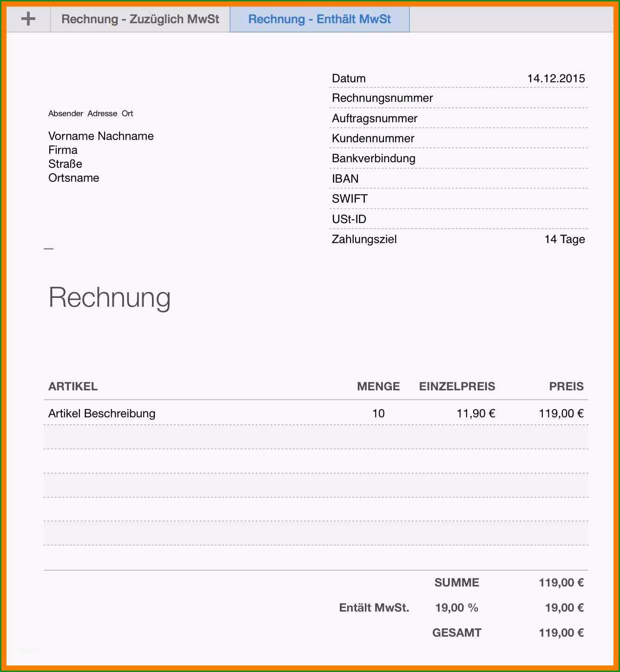Image resolution: width=620 pixels, height=672 pixels.
Task: Select the Artikel Beschreibung cell
Action: click(102, 414)
